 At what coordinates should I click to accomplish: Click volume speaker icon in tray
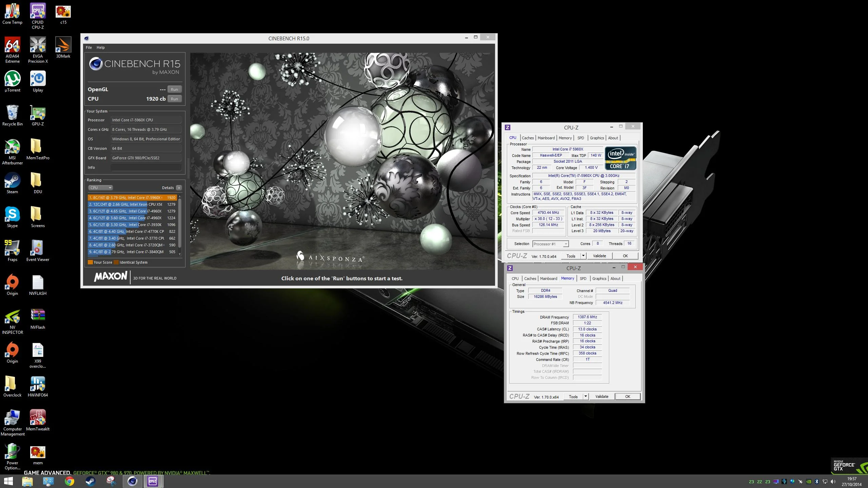click(833, 482)
